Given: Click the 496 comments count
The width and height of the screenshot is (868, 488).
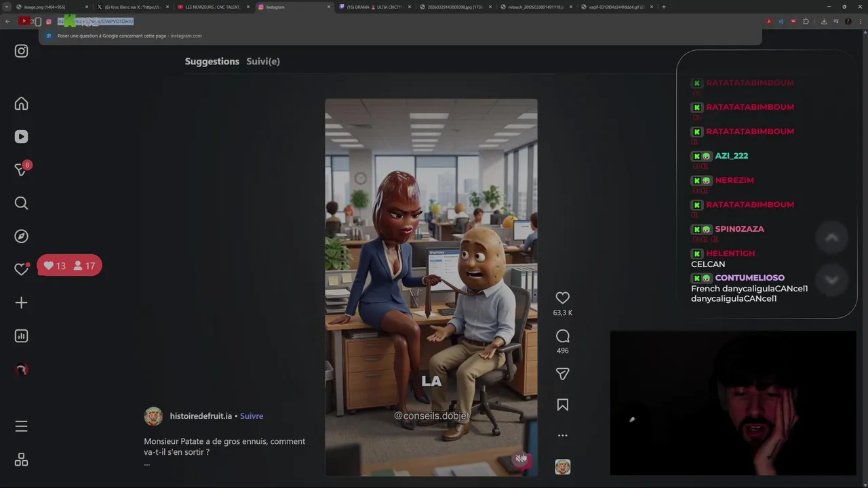Looking at the screenshot, I should pos(562,350).
